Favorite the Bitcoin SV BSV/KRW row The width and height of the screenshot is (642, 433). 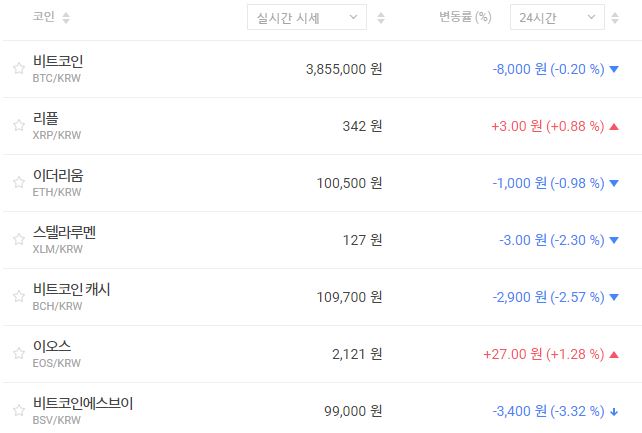(x=18, y=411)
